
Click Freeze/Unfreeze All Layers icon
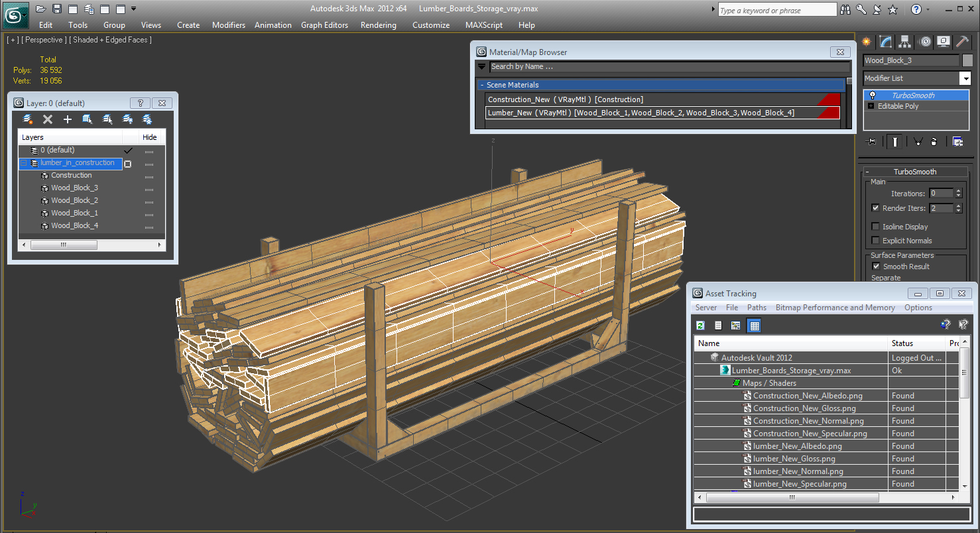click(x=147, y=119)
